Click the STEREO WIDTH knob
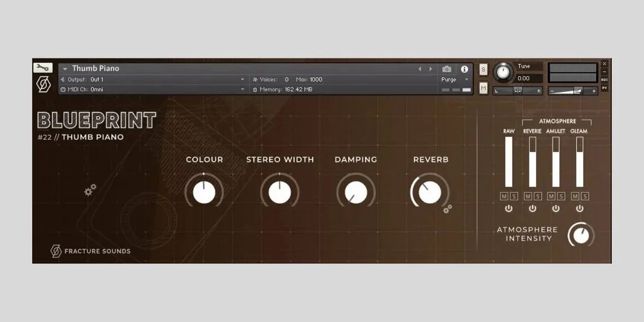The width and height of the screenshot is (644, 322). pyautogui.click(x=280, y=192)
